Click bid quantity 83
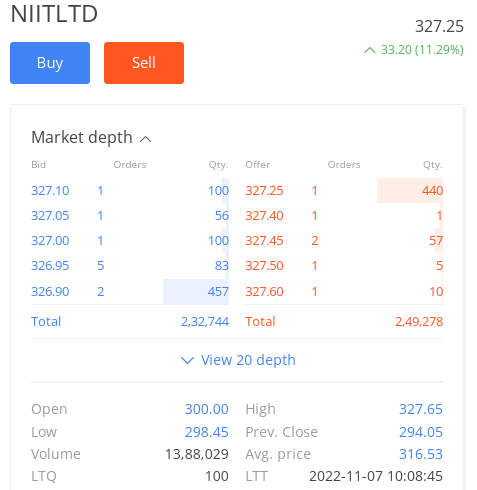The width and height of the screenshot is (477, 490). (x=222, y=266)
